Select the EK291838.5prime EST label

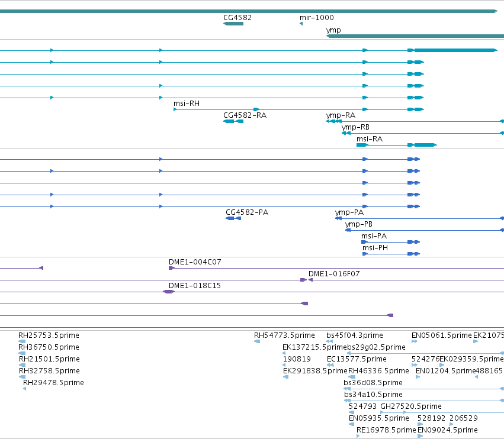click(315, 371)
